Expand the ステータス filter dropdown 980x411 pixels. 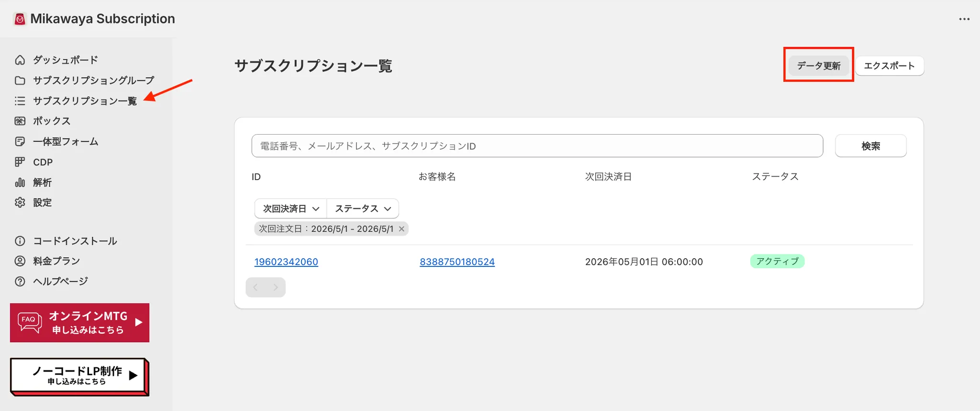(363, 209)
